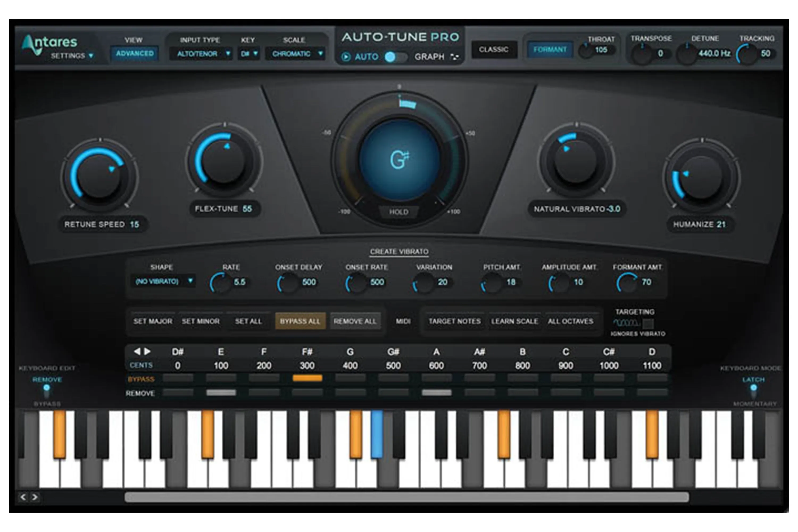798x532 pixels.
Task: Click the Hold button under pitch display
Action: [x=399, y=212]
